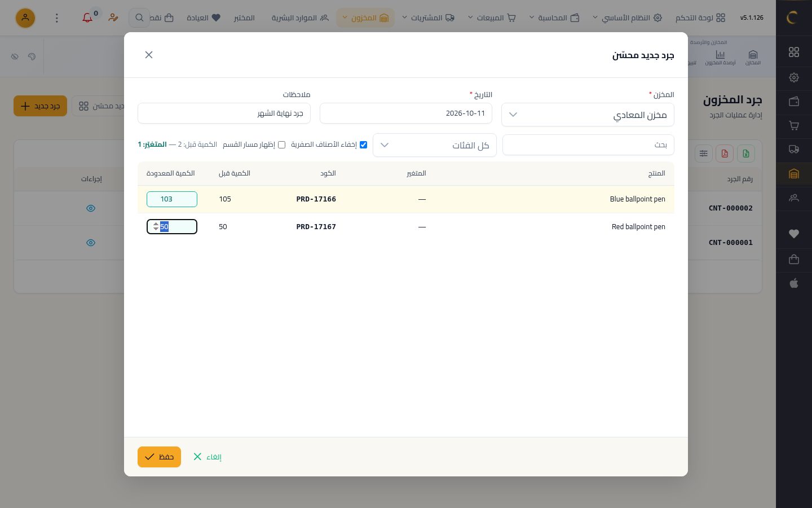Open الموارد البشرية in top navigation
812x508 pixels.
tap(300, 18)
